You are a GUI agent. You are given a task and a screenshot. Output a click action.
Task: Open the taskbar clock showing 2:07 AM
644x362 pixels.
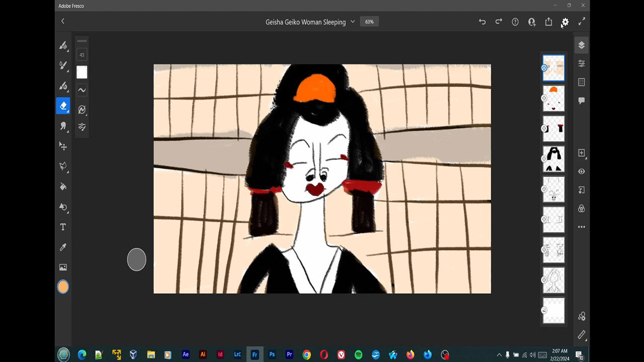559,354
